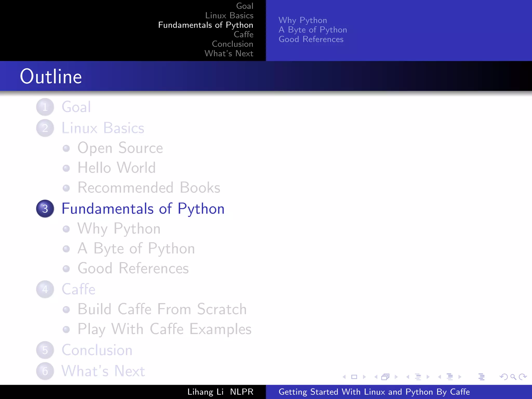Image resolution: width=532 pixels, height=399 pixels.
Task: Open the Open Source outline bullet
Action: tap(120, 148)
